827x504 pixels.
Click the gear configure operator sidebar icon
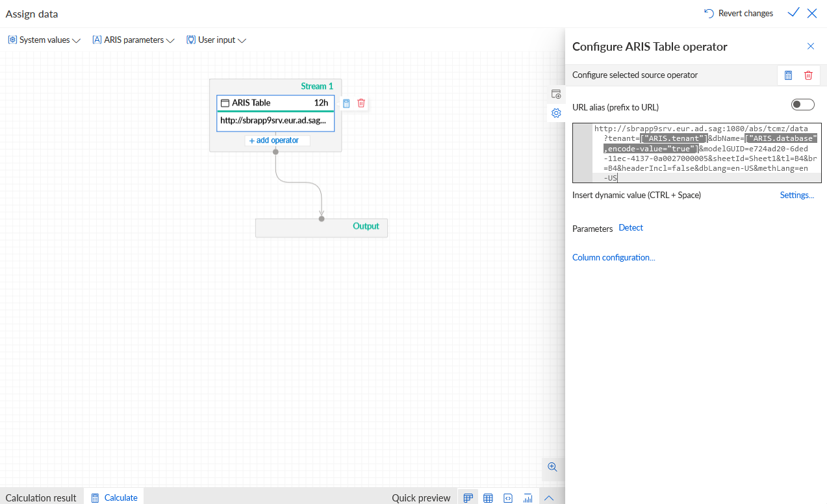[556, 113]
